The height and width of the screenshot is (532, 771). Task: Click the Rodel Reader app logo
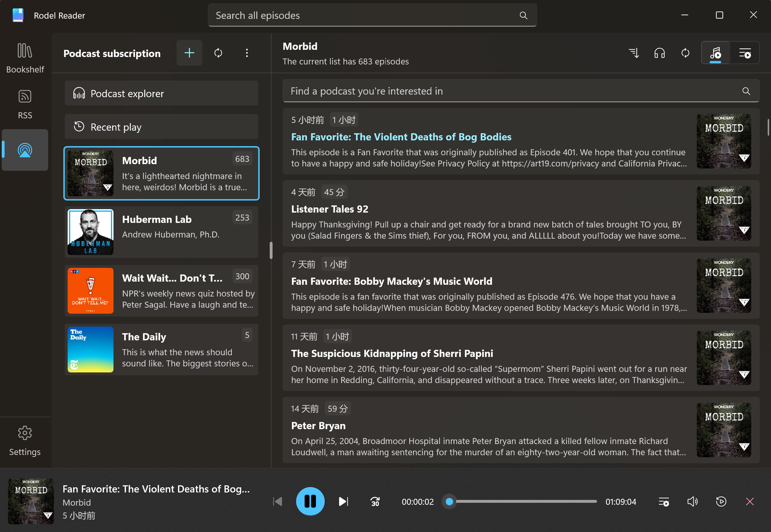click(x=18, y=15)
